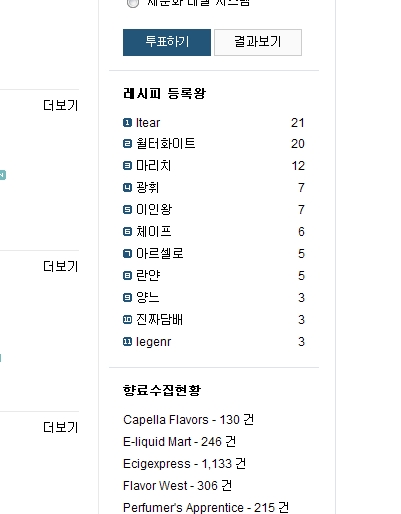Open the bottom 더보기 link
The image size is (401, 514).
click(61, 427)
